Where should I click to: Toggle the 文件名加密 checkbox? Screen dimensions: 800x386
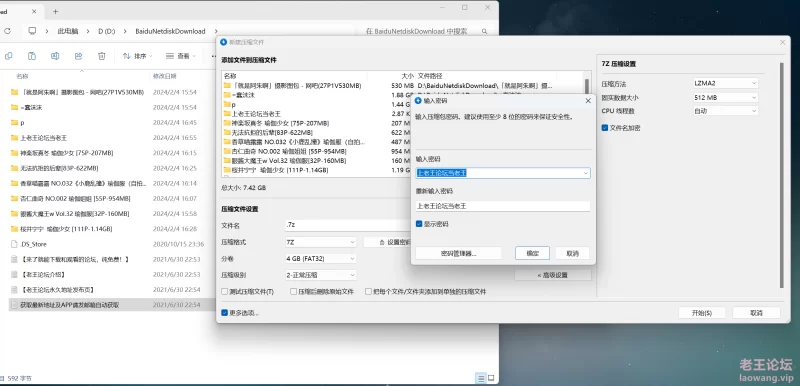pos(605,128)
